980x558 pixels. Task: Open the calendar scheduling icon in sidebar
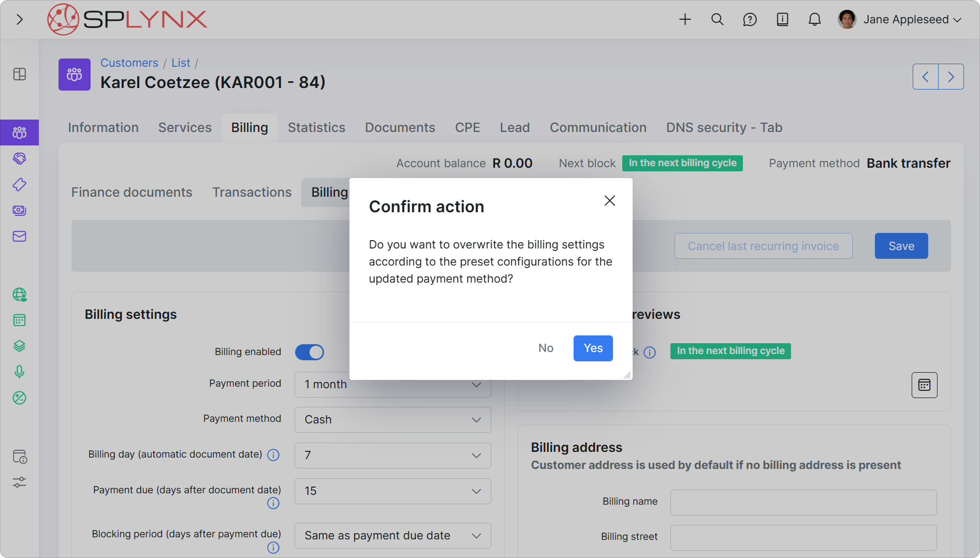click(x=20, y=320)
